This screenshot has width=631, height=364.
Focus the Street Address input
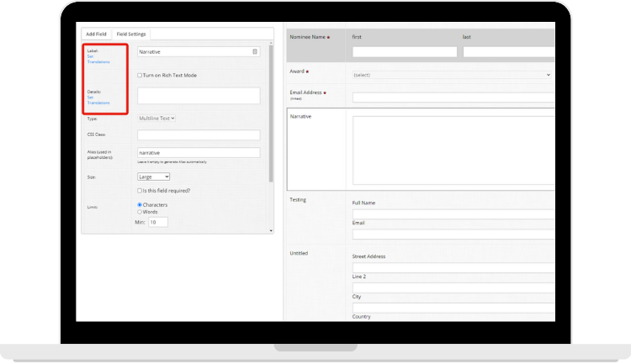click(453, 267)
